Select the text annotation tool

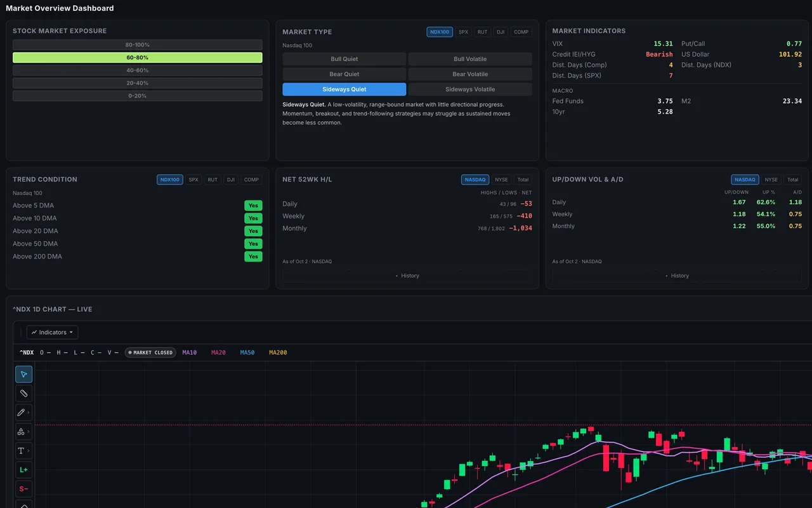pyautogui.click(x=23, y=450)
